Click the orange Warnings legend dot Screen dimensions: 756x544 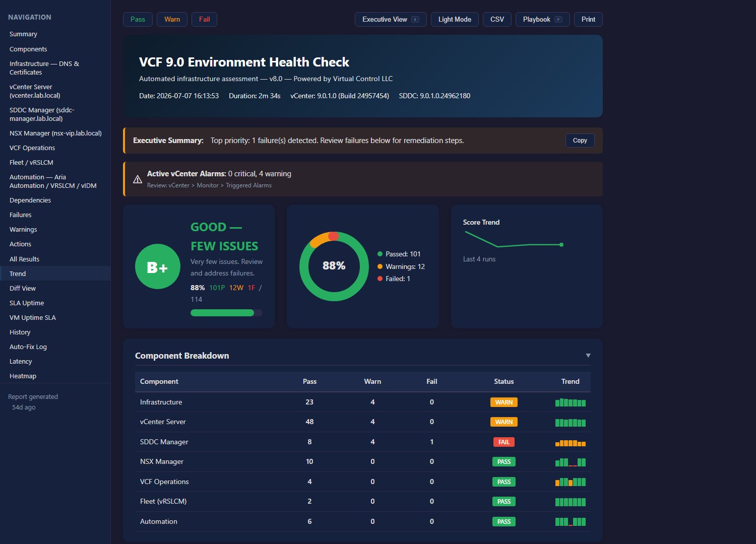tap(380, 266)
